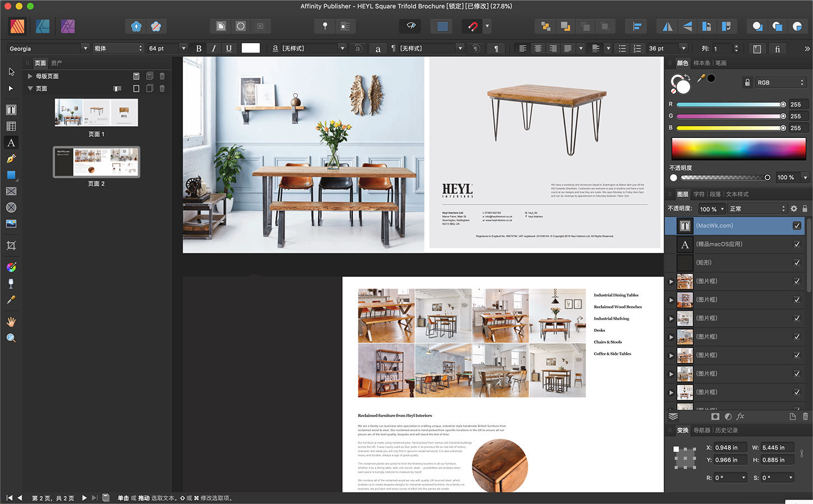Select the Move tool arrow

pyautogui.click(x=11, y=72)
